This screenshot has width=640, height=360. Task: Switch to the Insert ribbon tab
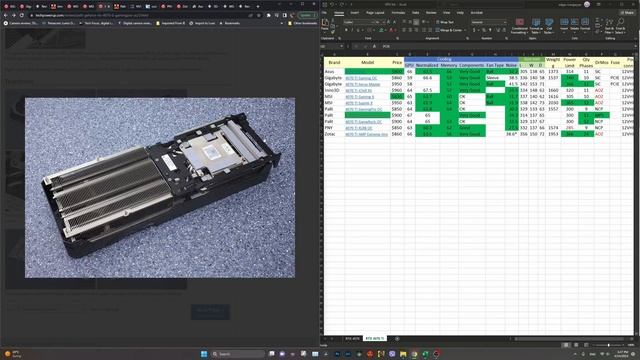coord(355,13)
